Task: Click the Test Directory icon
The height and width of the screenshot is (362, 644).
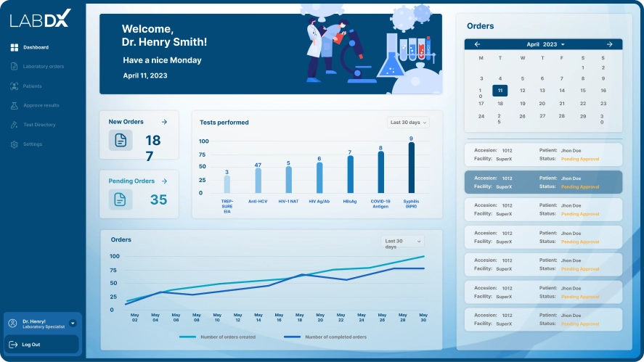Action: [15, 125]
